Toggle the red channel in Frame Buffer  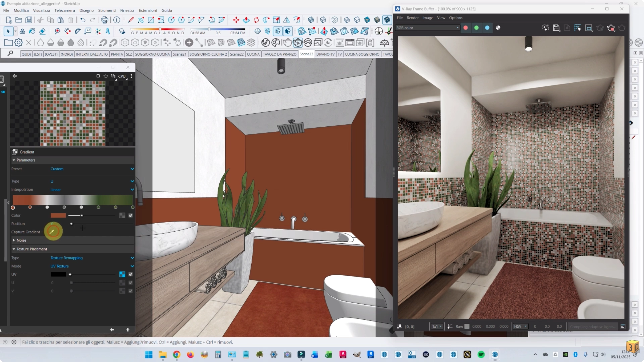[466, 28]
